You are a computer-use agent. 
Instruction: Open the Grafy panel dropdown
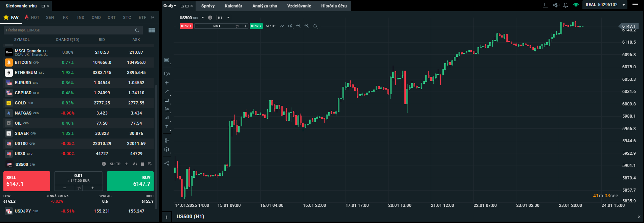170,6
